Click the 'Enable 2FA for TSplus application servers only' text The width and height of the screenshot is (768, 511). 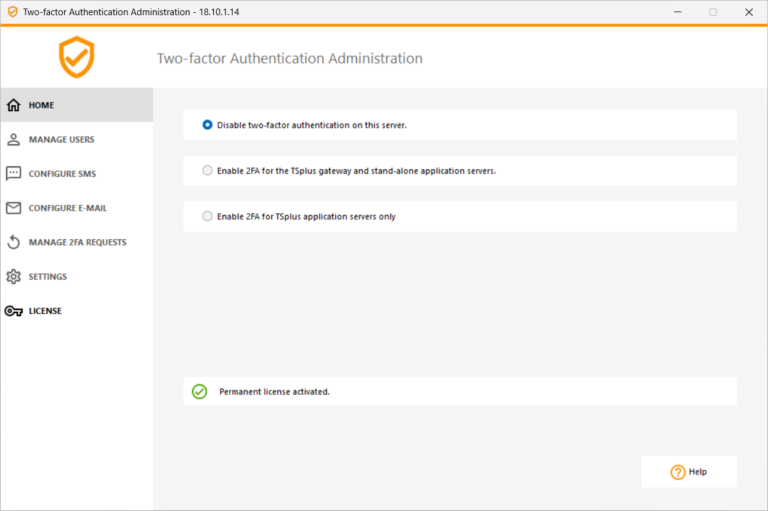click(x=306, y=217)
